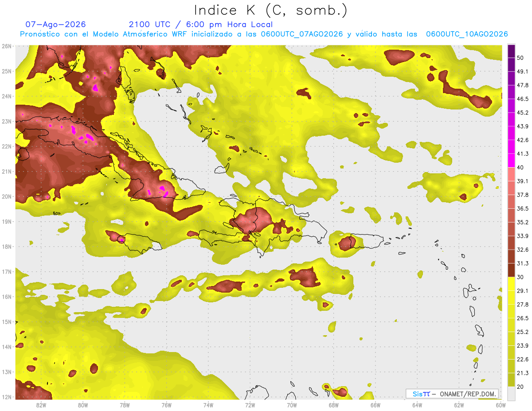Image resolution: width=532 pixels, height=411 pixels.
Task: Click the '66W' longitude label
Action: [x=375, y=405]
